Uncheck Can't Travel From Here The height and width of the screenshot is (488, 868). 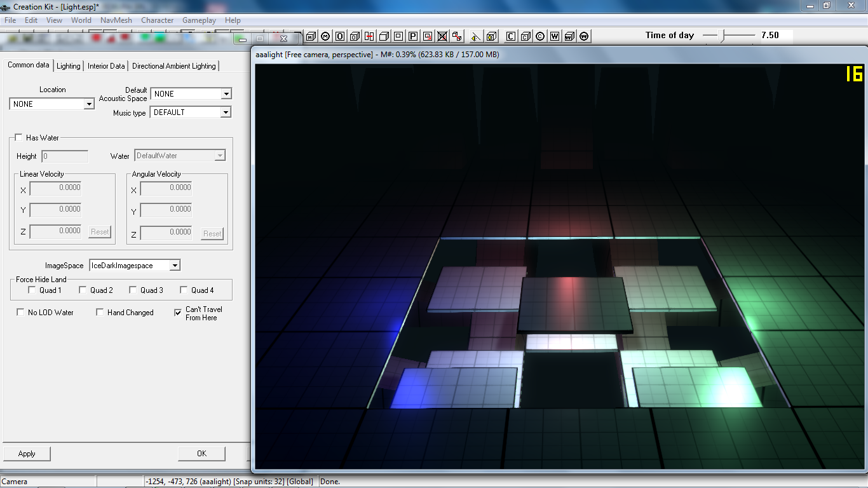point(178,313)
